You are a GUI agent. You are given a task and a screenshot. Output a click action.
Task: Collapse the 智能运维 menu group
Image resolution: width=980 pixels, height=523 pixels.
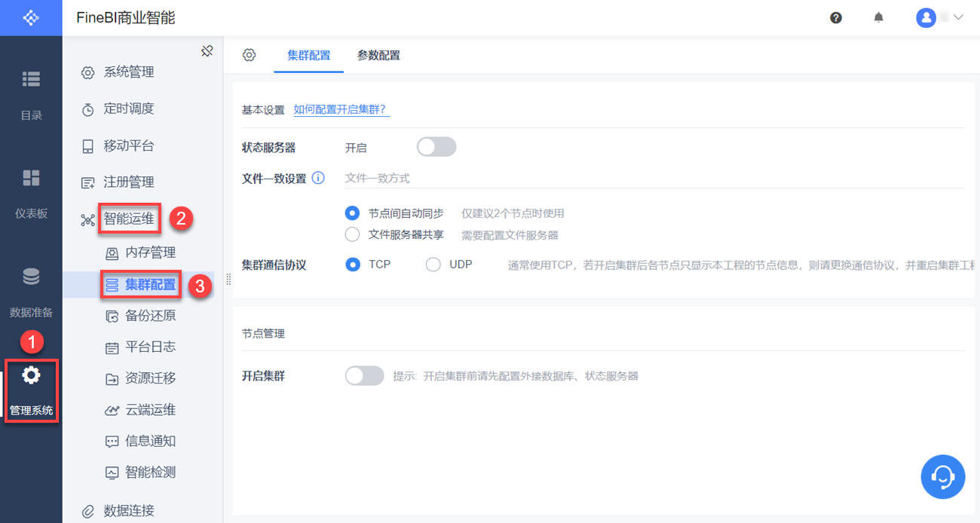(x=128, y=219)
